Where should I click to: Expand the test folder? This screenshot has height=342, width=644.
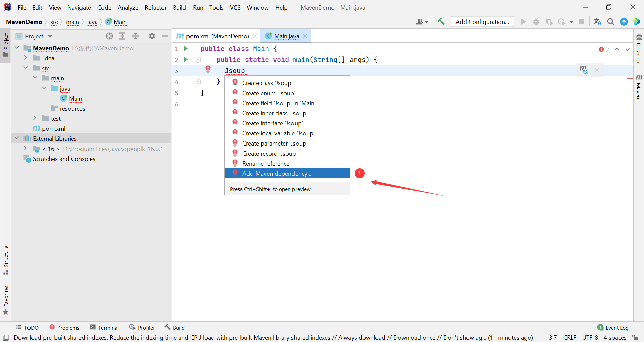click(35, 118)
